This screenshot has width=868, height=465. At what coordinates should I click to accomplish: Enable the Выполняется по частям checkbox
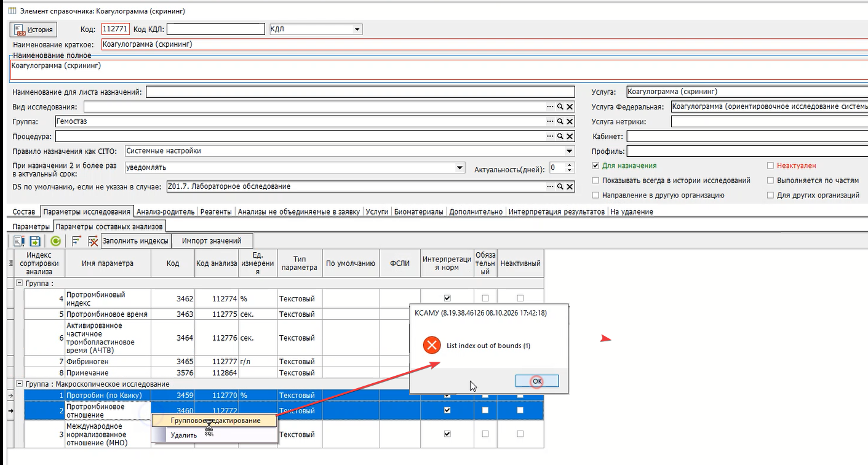pyautogui.click(x=770, y=180)
